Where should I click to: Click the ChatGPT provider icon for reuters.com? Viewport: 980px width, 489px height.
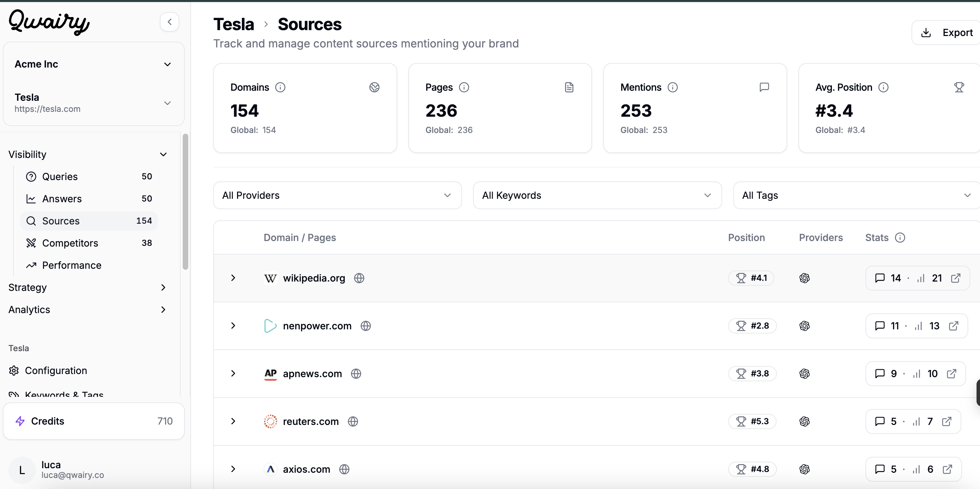[x=804, y=421]
